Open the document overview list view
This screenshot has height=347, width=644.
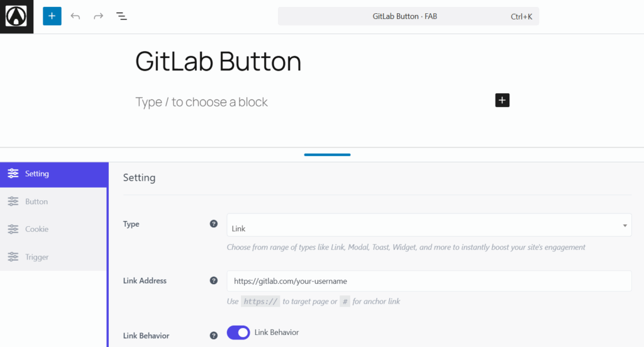tap(121, 16)
